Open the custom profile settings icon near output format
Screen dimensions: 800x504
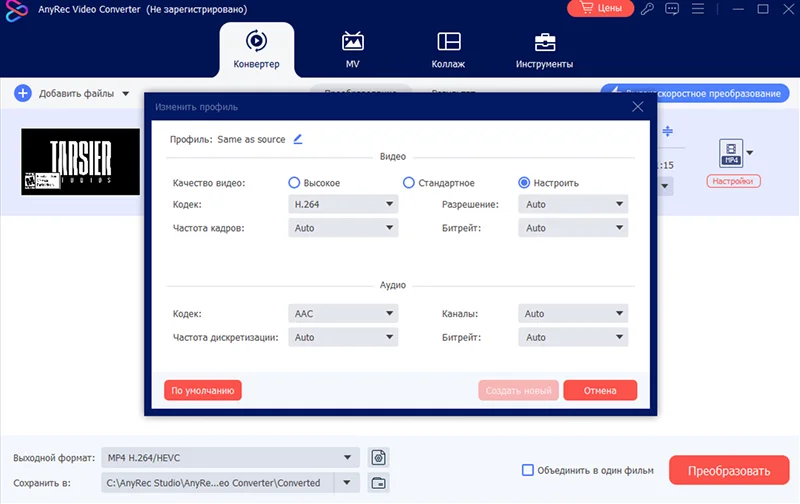(378, 458)
